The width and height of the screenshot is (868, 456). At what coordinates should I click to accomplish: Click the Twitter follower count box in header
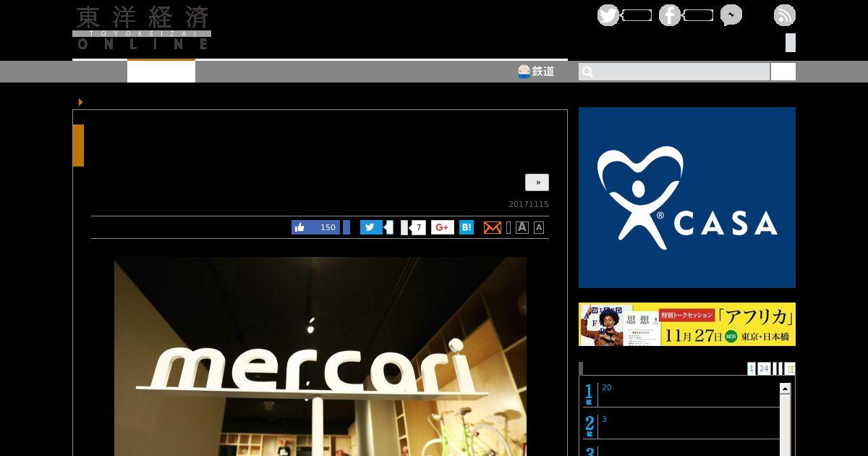pyautogui.click(x=637, y=15)
